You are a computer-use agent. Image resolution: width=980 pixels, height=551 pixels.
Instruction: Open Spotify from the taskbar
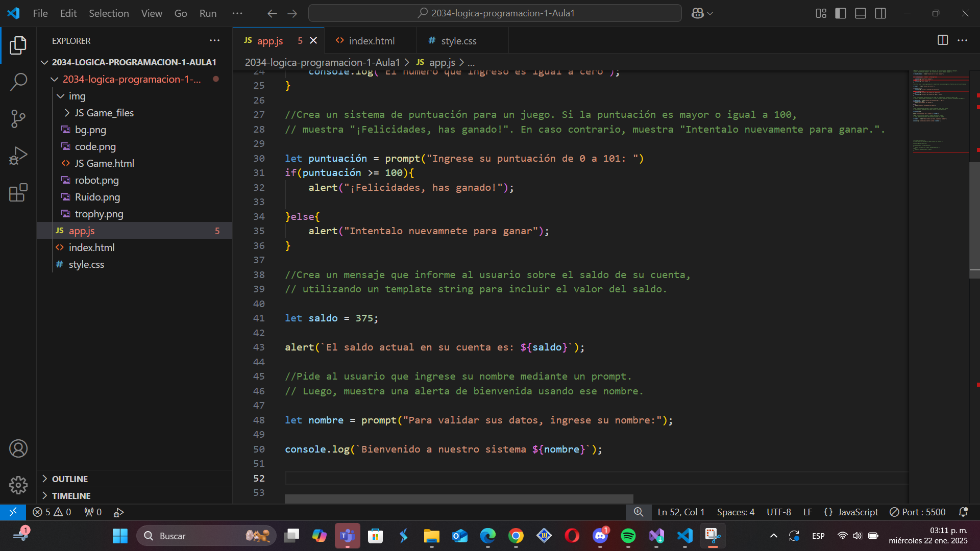click(628, 536)
